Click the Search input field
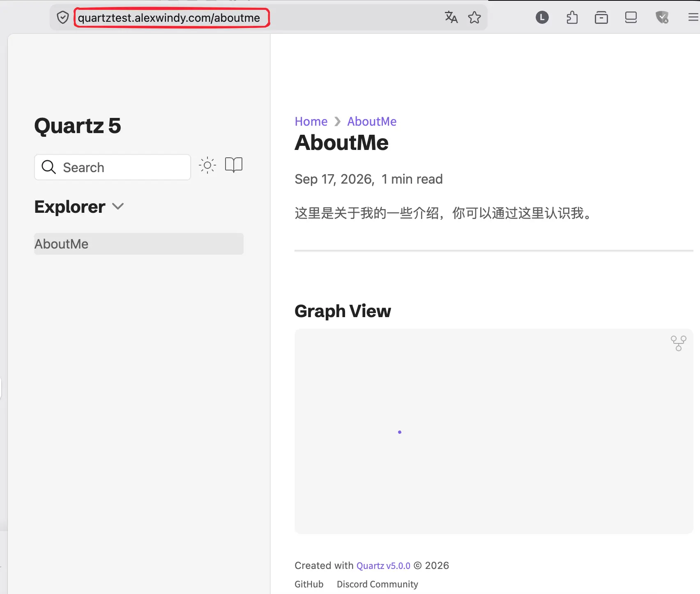 tap(113, 167)
